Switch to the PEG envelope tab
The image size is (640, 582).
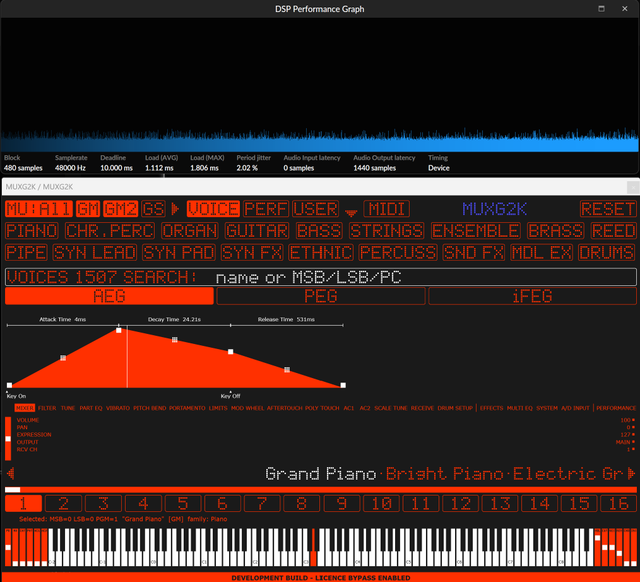tap(321, 296)
